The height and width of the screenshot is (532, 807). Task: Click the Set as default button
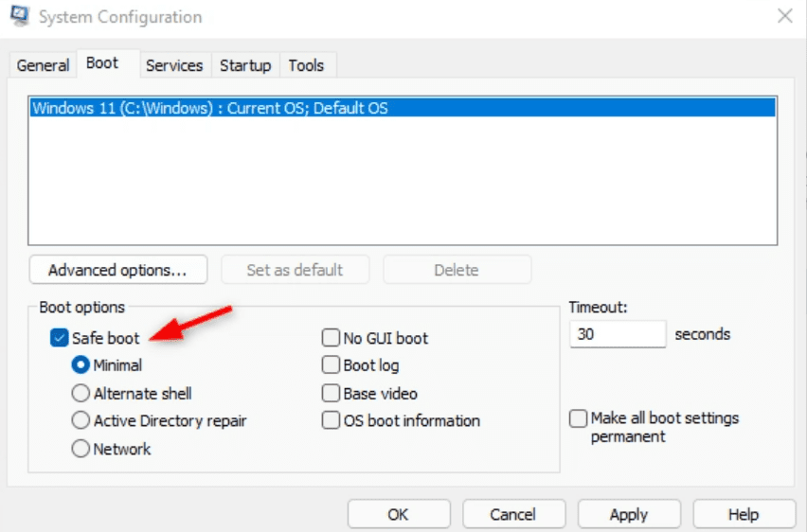[295, 270]
